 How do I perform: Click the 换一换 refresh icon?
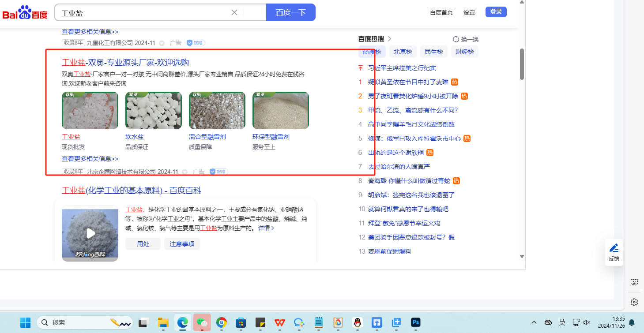pyautogui.click(x=456, y=39)
